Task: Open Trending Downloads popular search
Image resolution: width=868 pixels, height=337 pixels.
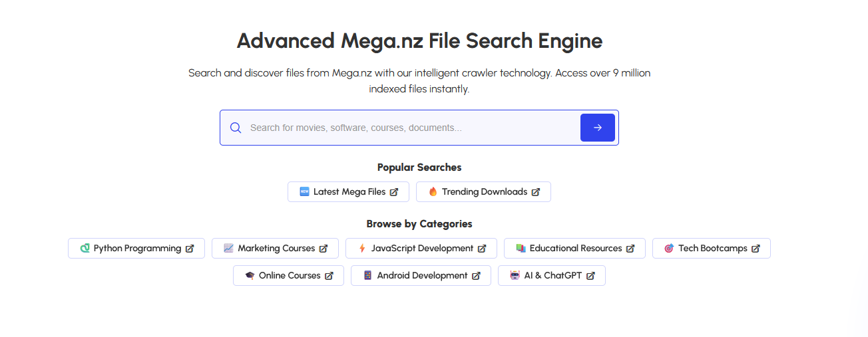Action: coord(483,191)
